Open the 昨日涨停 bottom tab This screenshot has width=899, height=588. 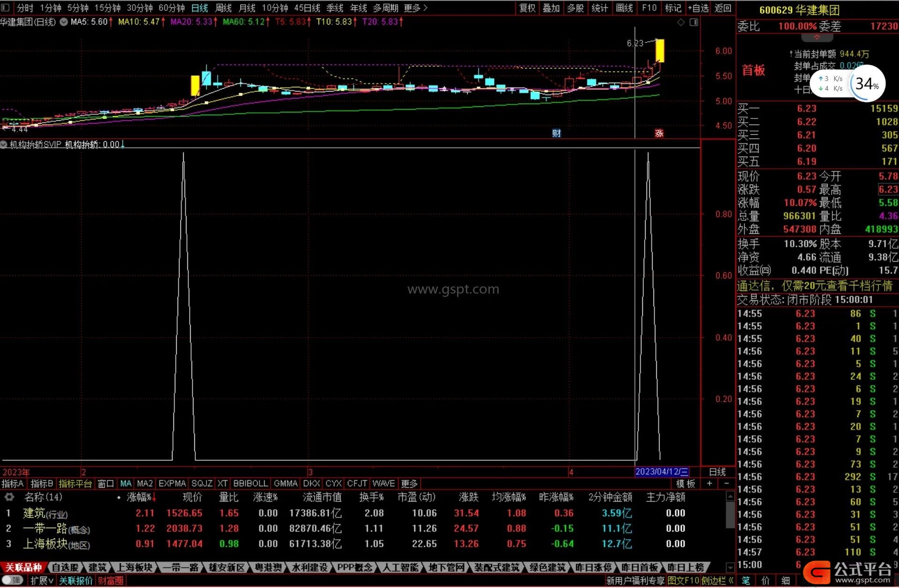[x=593, y=567]
